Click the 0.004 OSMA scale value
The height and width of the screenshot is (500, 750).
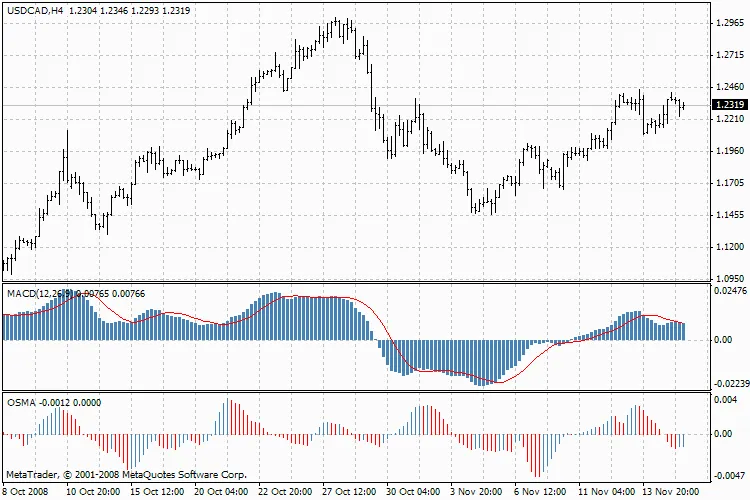726,400
